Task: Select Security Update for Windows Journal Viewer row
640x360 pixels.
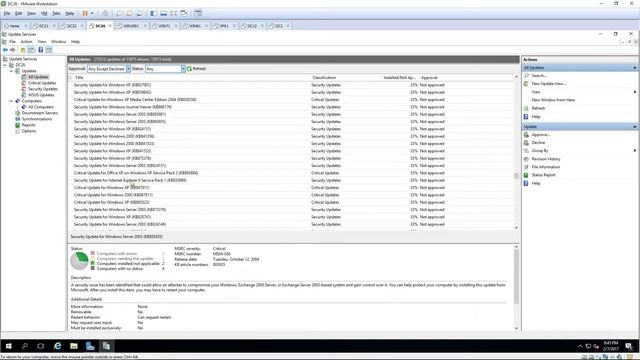Action: [x=291, y=107]
